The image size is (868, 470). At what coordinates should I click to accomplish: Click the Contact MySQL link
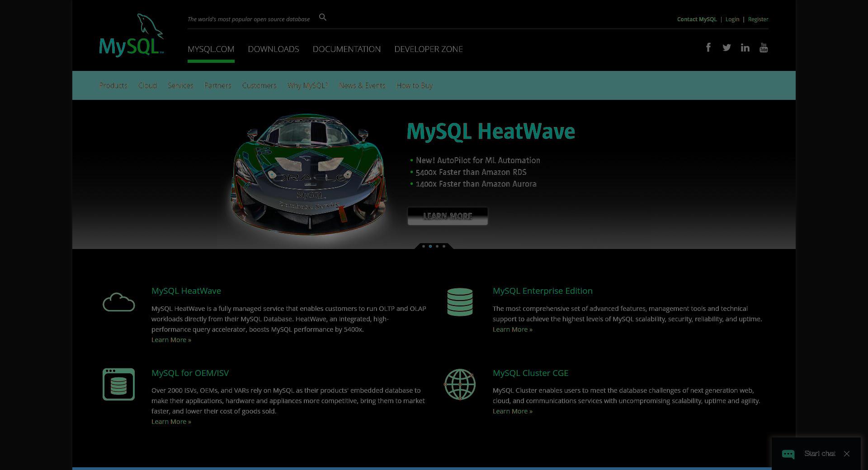point(697,19)
